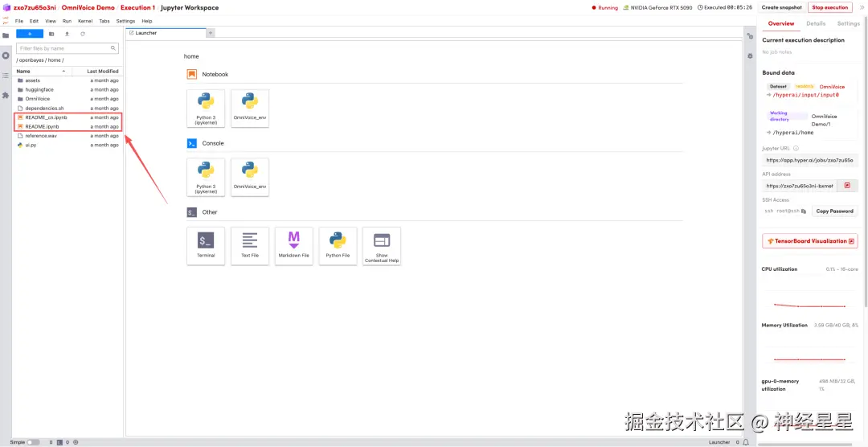Image resolution: width=868 pixels, height=447 pixels.
Task: Open the Help menu
Action: point(147,21)
